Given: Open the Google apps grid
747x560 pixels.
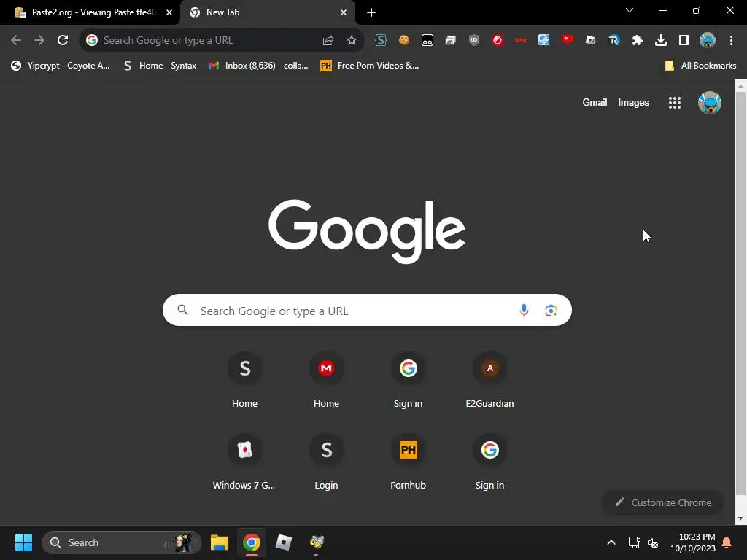Looking at the screenshot, I should (675, 102).
